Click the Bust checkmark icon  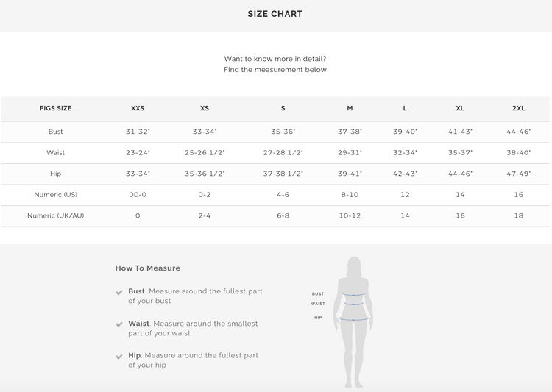click(119, 292)
